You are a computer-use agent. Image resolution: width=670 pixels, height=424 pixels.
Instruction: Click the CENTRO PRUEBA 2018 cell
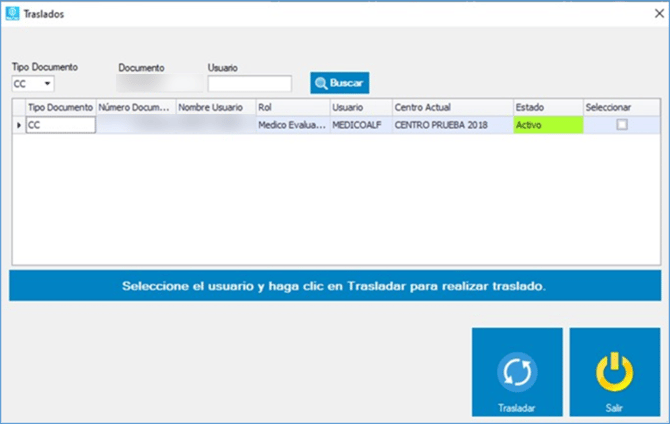click(x=453, y=125)
